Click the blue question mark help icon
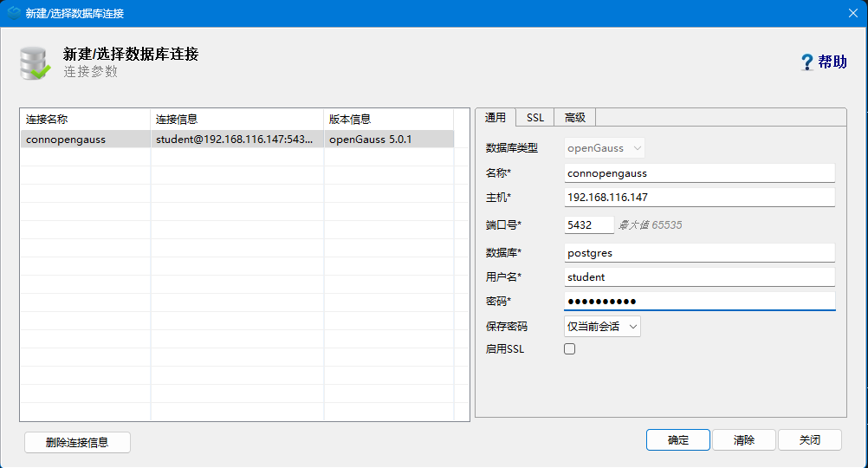The height and width of the screenshot is (468, 868). coord(807,62)
